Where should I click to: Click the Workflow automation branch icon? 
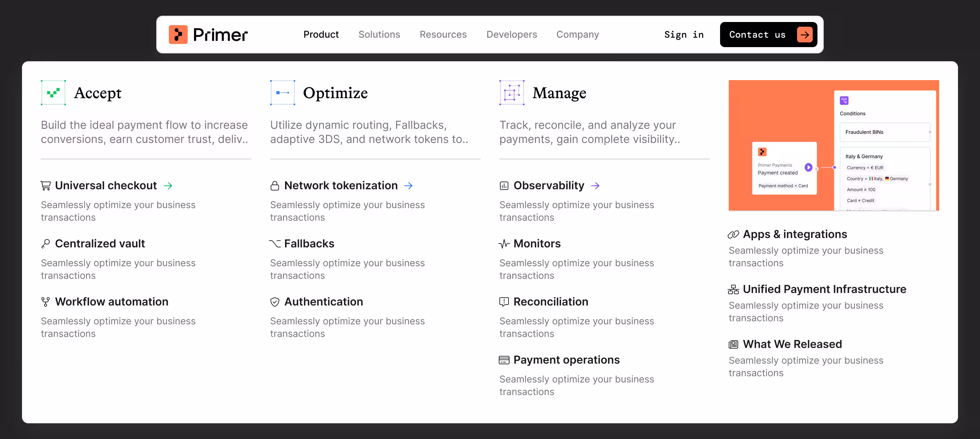[46, 302]
